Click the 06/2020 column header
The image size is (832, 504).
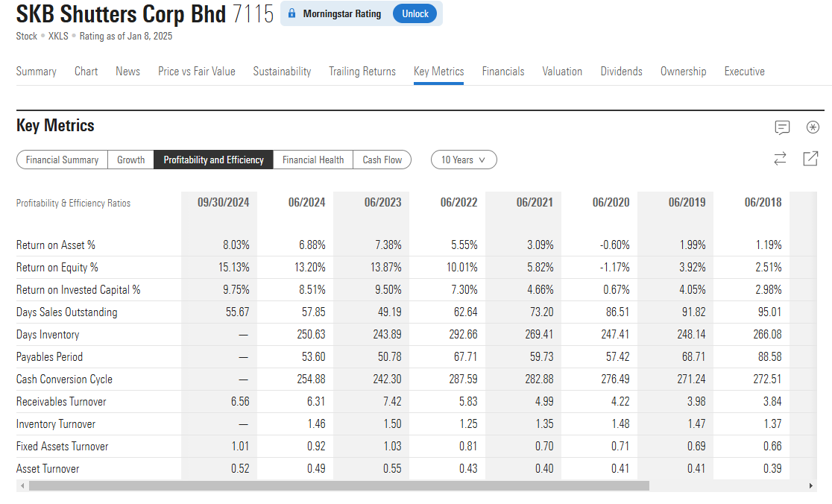point(611,203)
